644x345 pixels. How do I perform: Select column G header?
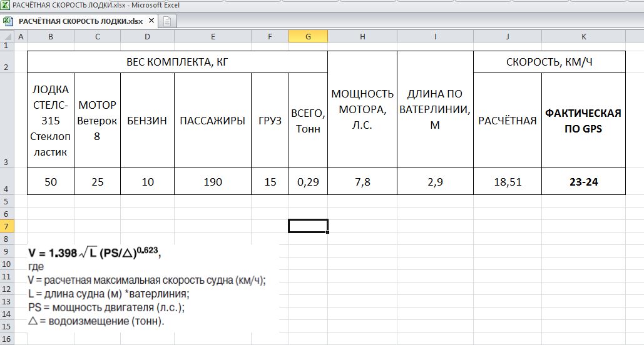pos(308,37)
